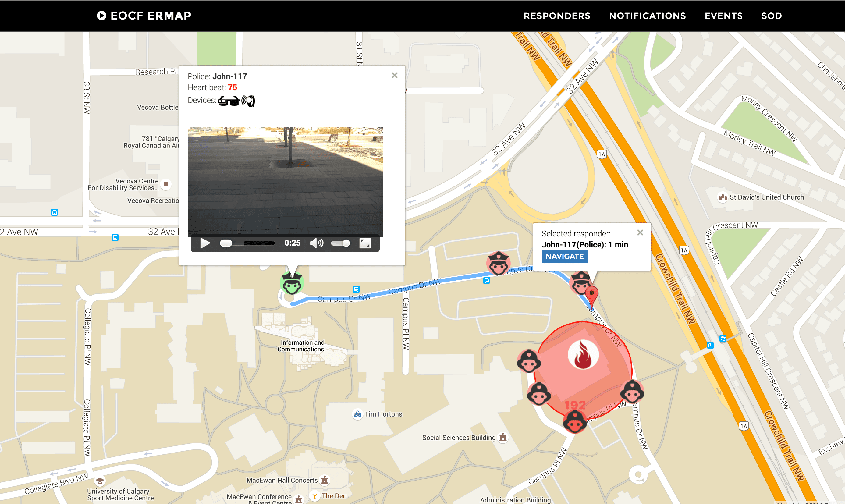The image size is (845, 504).
Task: Click the transit stop near police marker on Campus Dr
Action: (486, 281)
